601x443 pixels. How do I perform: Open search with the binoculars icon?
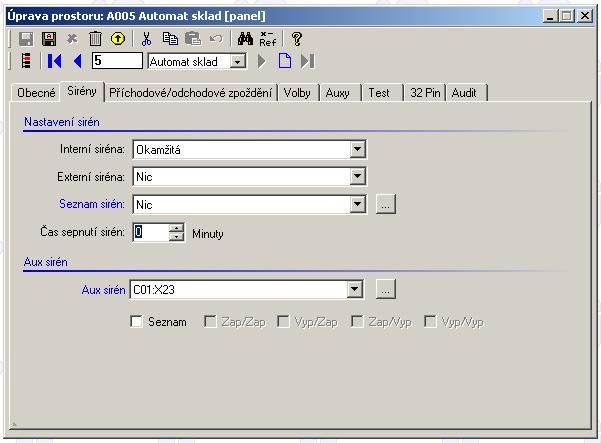coord(245,39)
